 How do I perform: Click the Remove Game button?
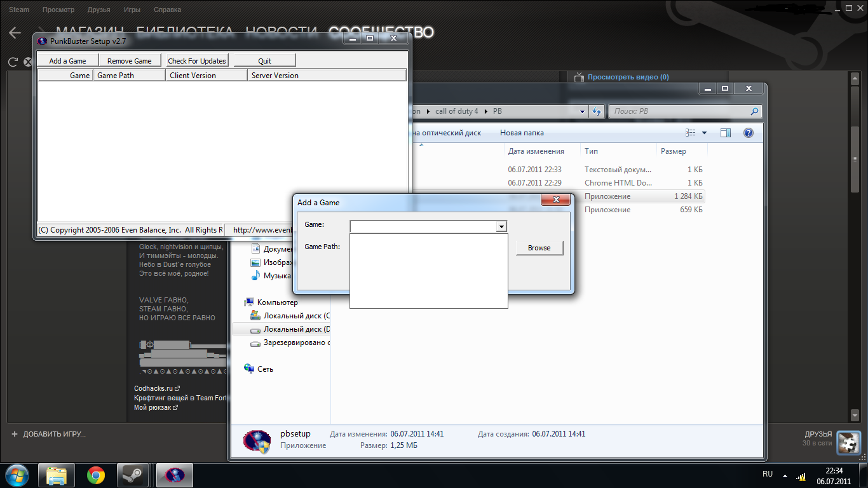coord(130,60)
